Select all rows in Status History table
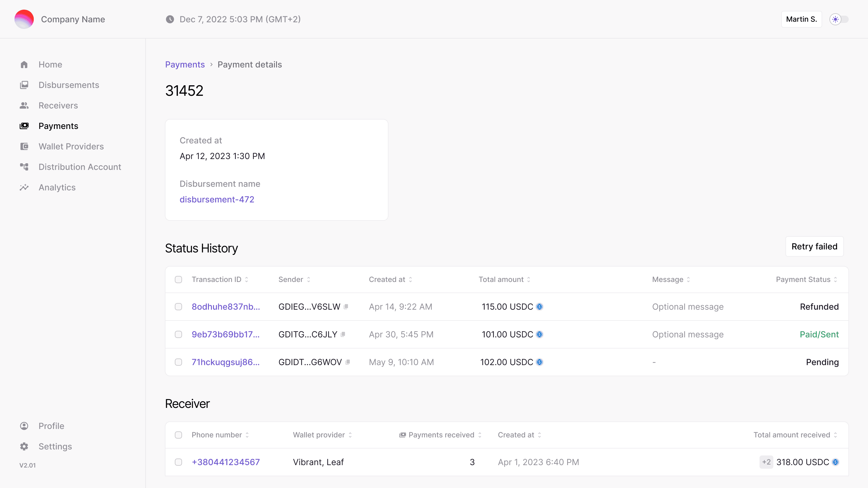The width and height of the screenshot is (868, 488). coord(179,280)
